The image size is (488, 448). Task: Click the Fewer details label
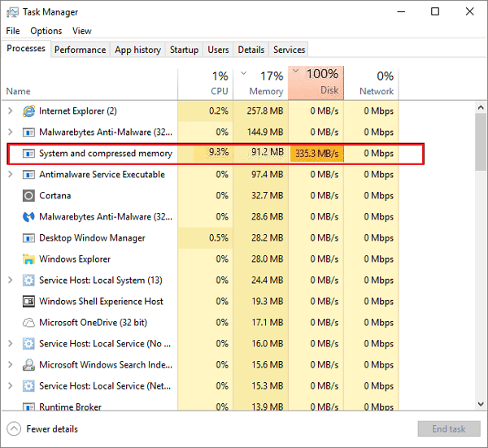52,429
